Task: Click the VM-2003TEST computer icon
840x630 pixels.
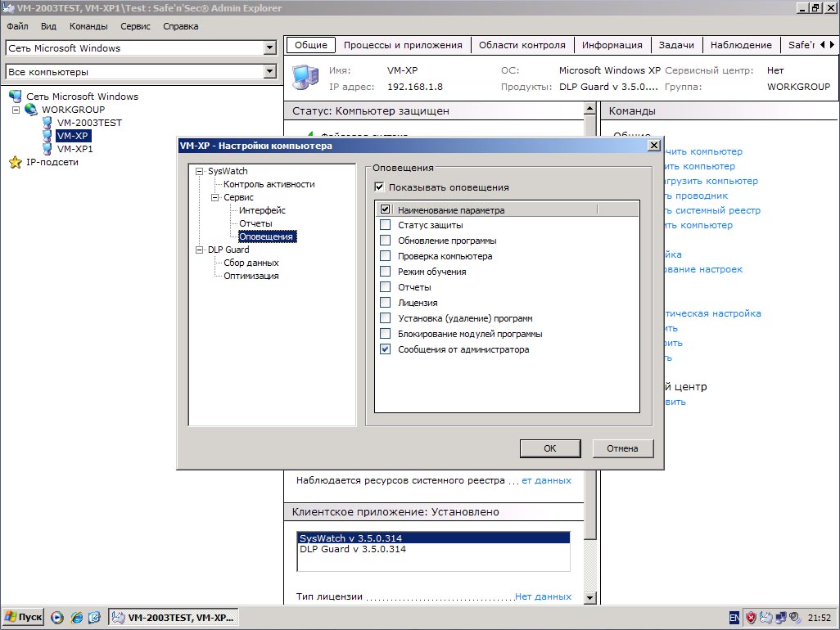Action: (x=47, y=123)
